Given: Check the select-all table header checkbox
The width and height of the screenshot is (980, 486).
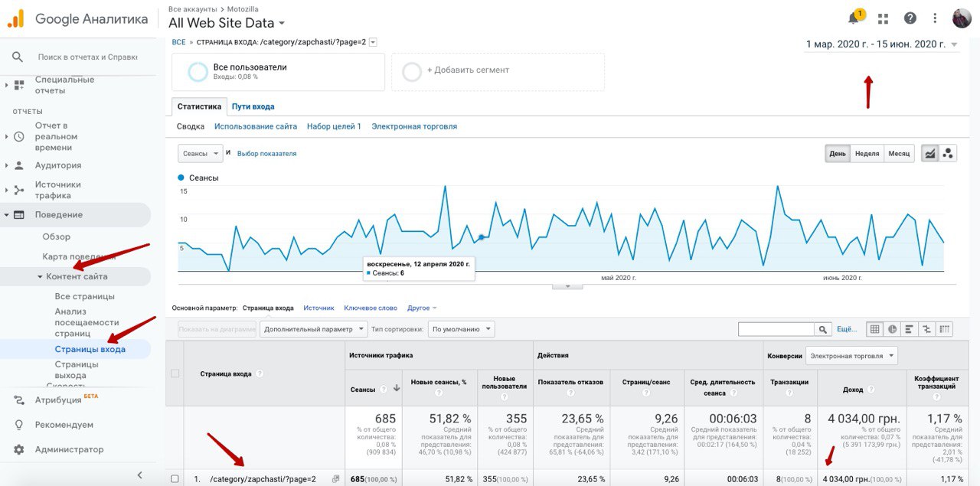Looking at the screenshot, I should pos(175,373).
